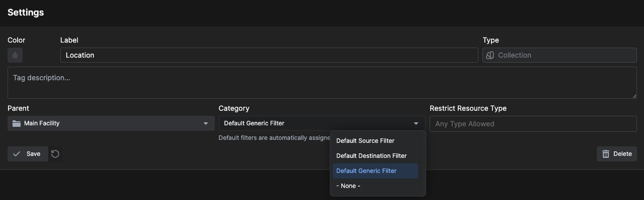
Task: Click the trash can icon
Action: pyautogui.click(x=606, y=154)
